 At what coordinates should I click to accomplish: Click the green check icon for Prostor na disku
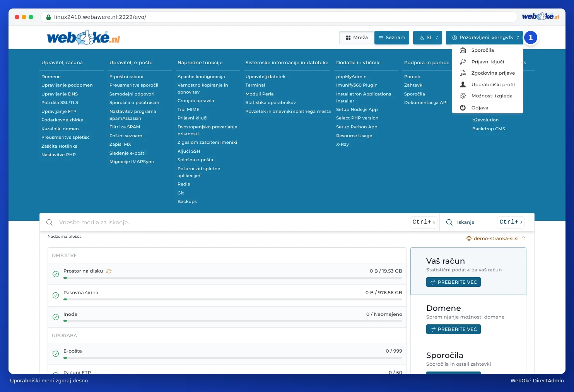click(x=56, y=274)
